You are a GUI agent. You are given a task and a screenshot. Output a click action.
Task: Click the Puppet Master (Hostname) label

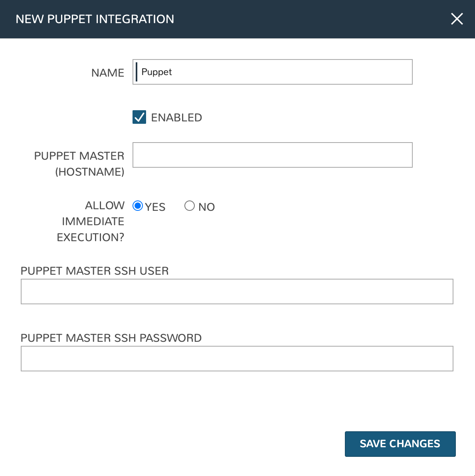coord(79,164)
